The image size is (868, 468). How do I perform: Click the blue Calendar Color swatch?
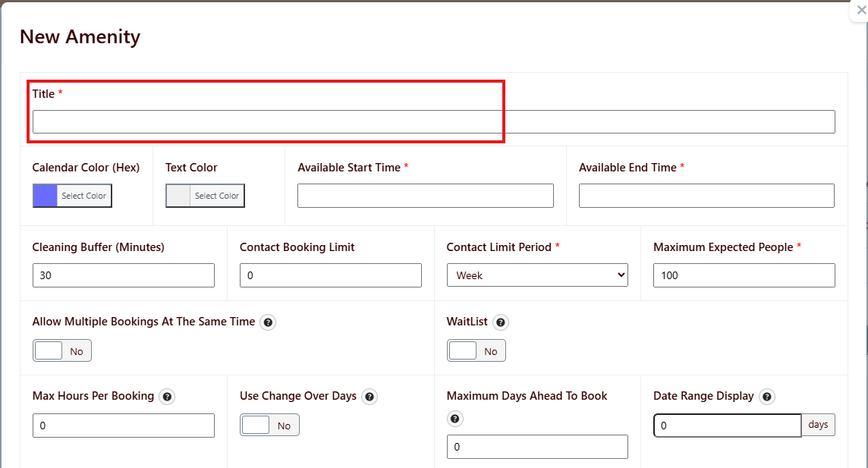pos(46,196)
